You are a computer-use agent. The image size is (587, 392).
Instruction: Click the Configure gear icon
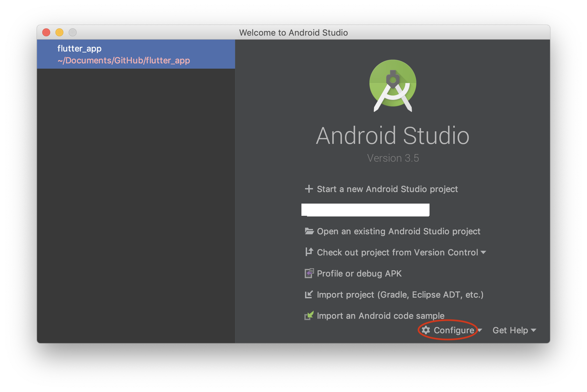(x=426, y=330)
